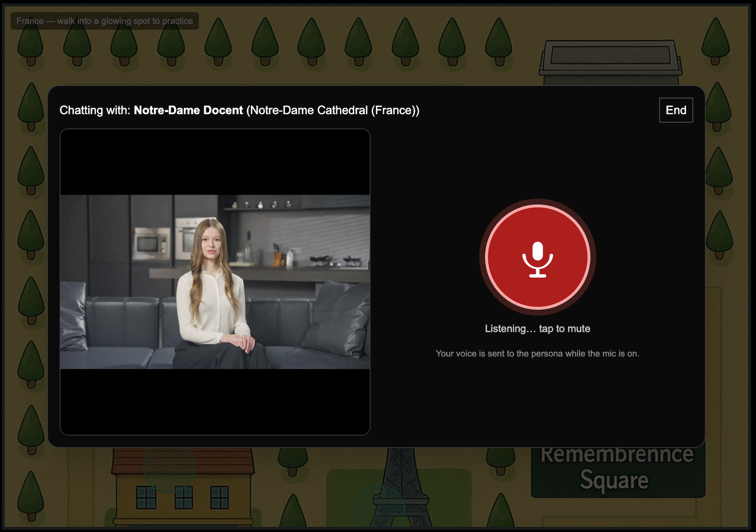Click the glowing circle near the house

169,467
